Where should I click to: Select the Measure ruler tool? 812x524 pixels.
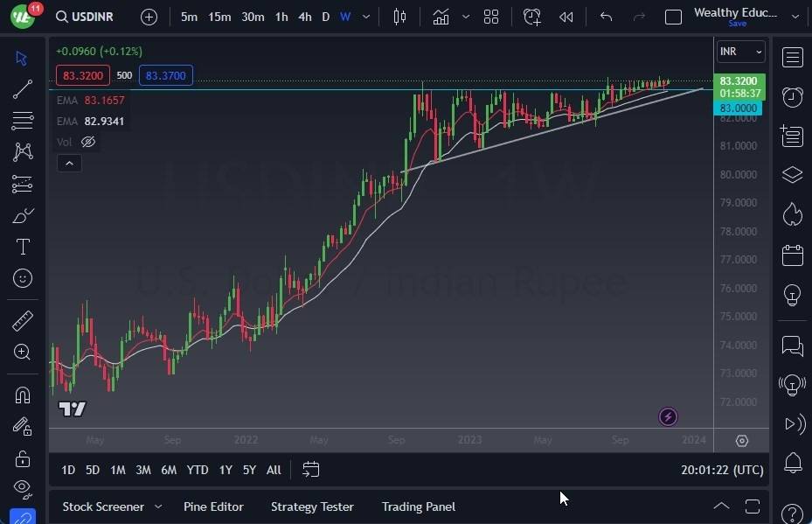(22, 320)
